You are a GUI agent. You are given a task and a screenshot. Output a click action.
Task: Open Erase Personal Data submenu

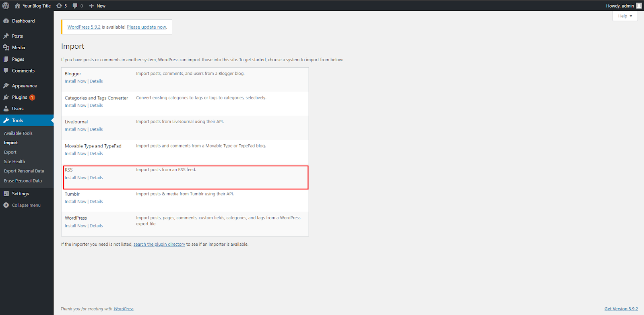point(23,181)
